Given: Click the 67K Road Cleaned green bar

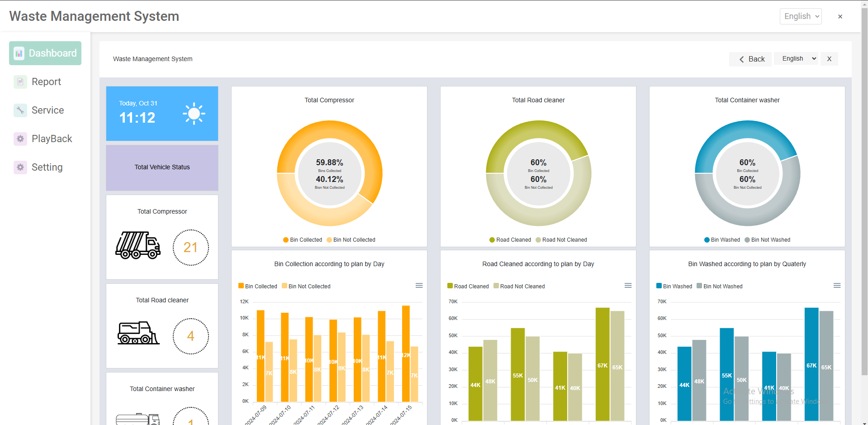Looking at the screenshot, I should [602, 364].
